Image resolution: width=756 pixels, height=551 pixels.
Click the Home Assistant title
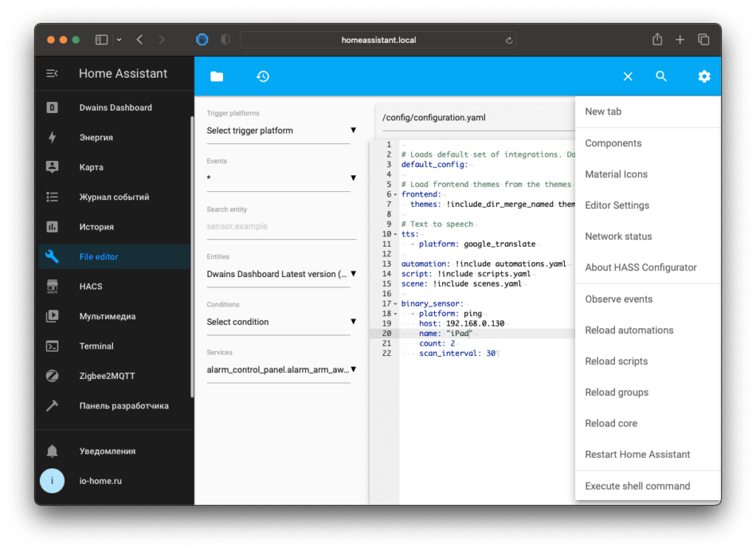pyautogui.click(x=123, y=73)
